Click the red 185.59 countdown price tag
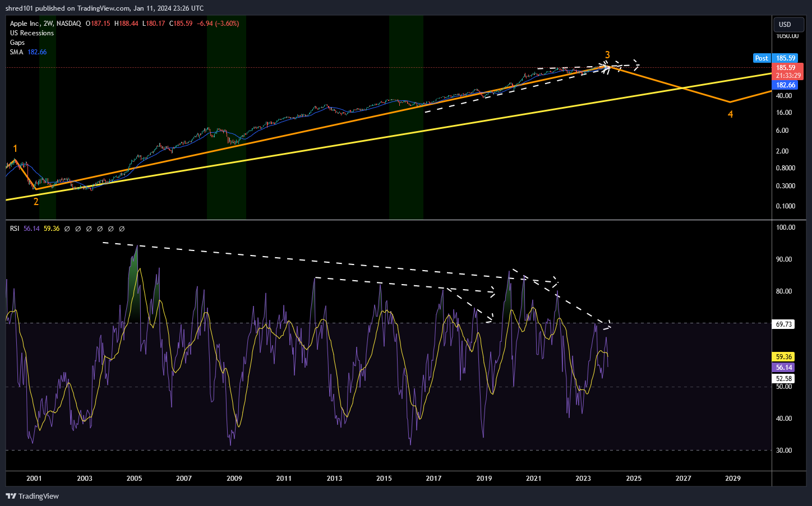 (787, 72)
